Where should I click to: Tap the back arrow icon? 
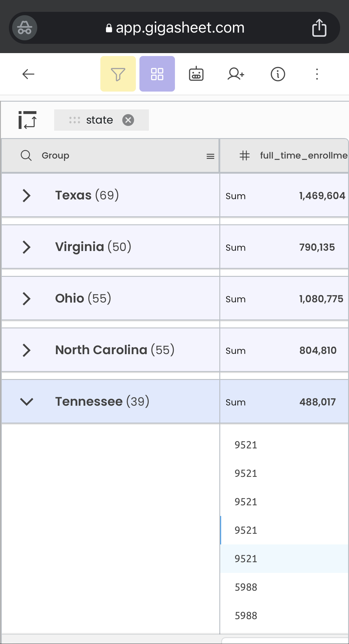coord(28,74)
